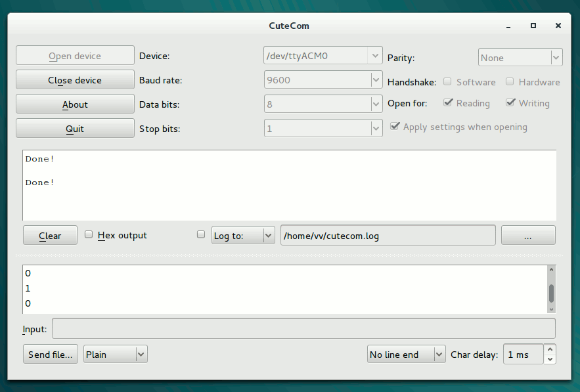
Task: Quit CuteCom using the Quit button
Action: (x=75, y=129)
